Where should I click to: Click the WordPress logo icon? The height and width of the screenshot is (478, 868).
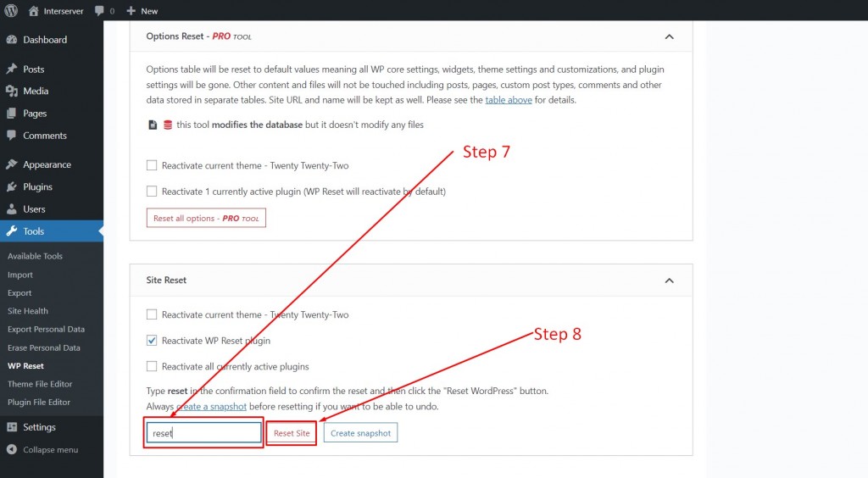[x=11, y=10]
